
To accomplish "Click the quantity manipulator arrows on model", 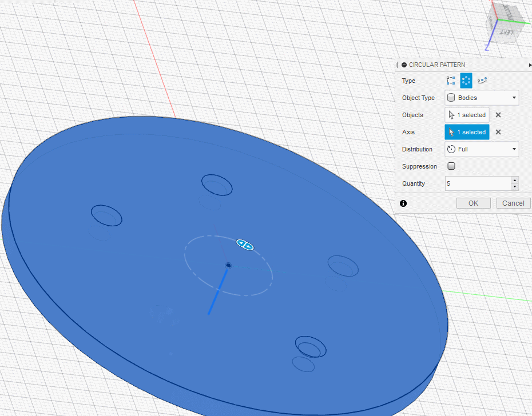I will pos(245,245).
